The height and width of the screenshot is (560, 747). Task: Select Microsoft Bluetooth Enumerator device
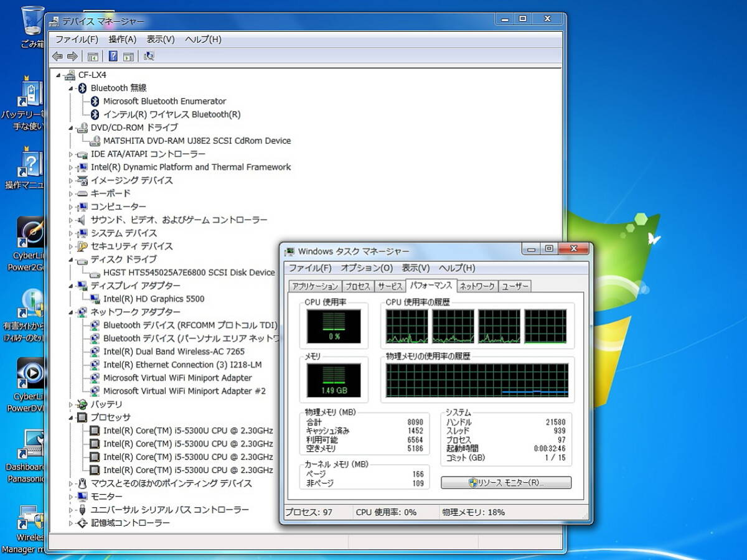pyautogui.click(x=164, y=101)
